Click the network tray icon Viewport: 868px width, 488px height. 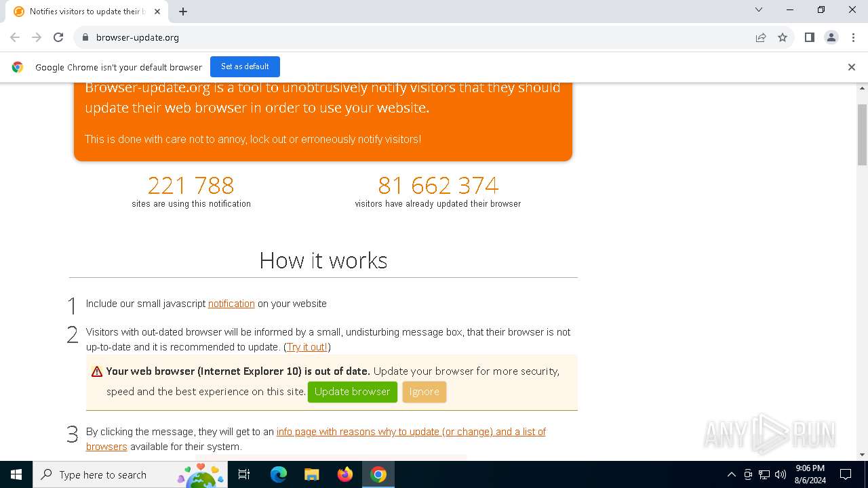[x=764, y=474]
